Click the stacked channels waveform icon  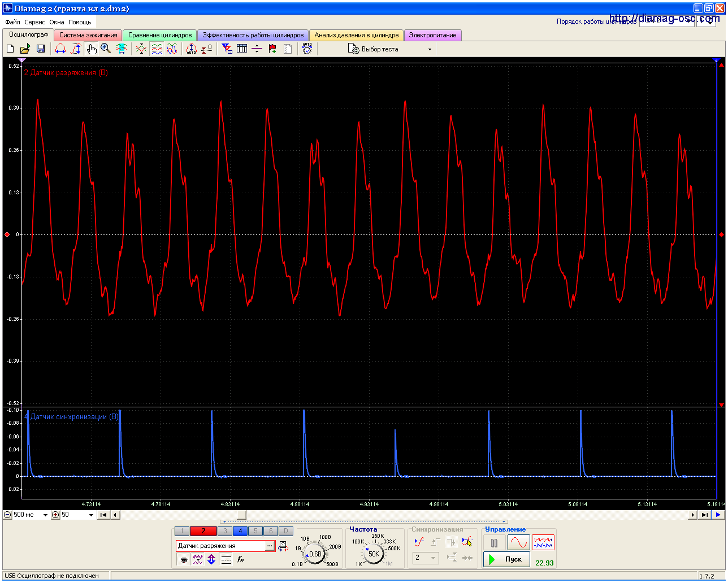pos(157,49)
